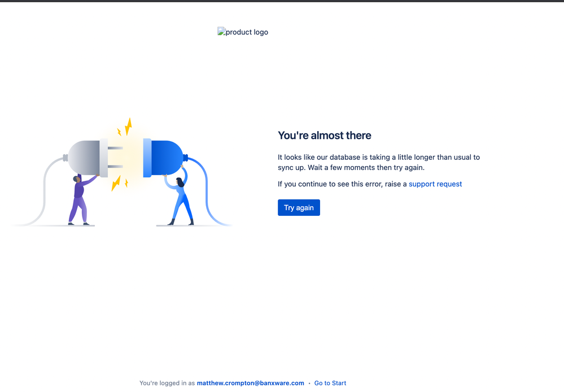Click the database sync error message text
This screenshot has height=392, width=564.
378,162
